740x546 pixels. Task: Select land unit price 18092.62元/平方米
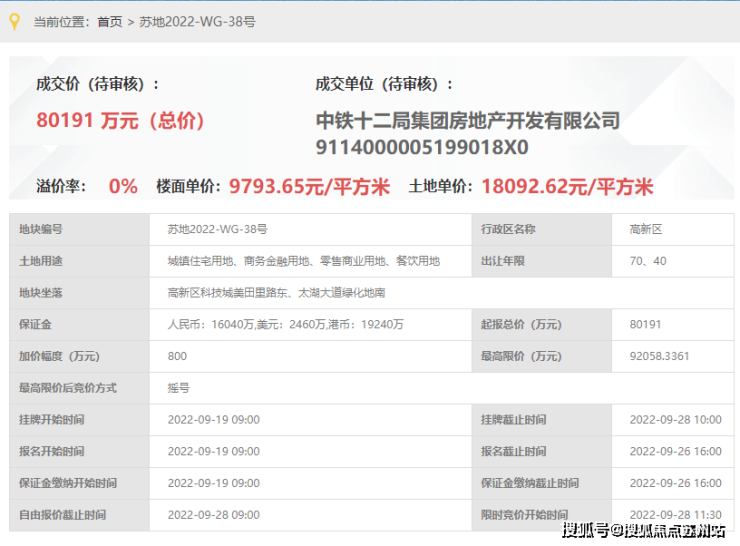[567, 186]
